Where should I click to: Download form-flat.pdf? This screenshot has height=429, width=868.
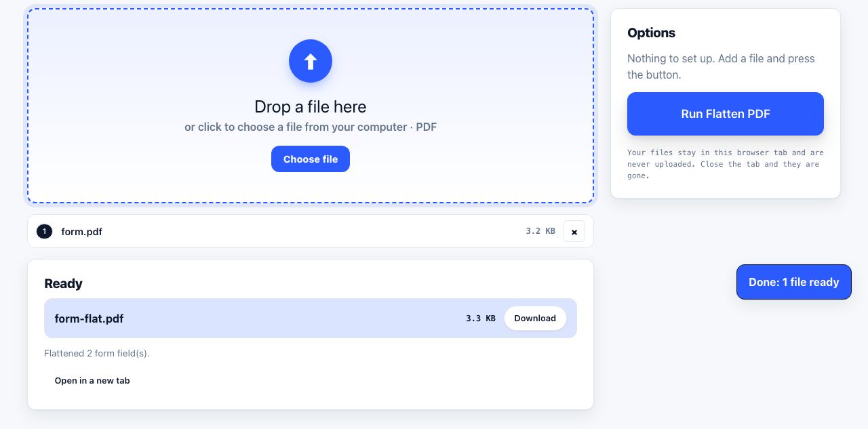coord(535,319)
